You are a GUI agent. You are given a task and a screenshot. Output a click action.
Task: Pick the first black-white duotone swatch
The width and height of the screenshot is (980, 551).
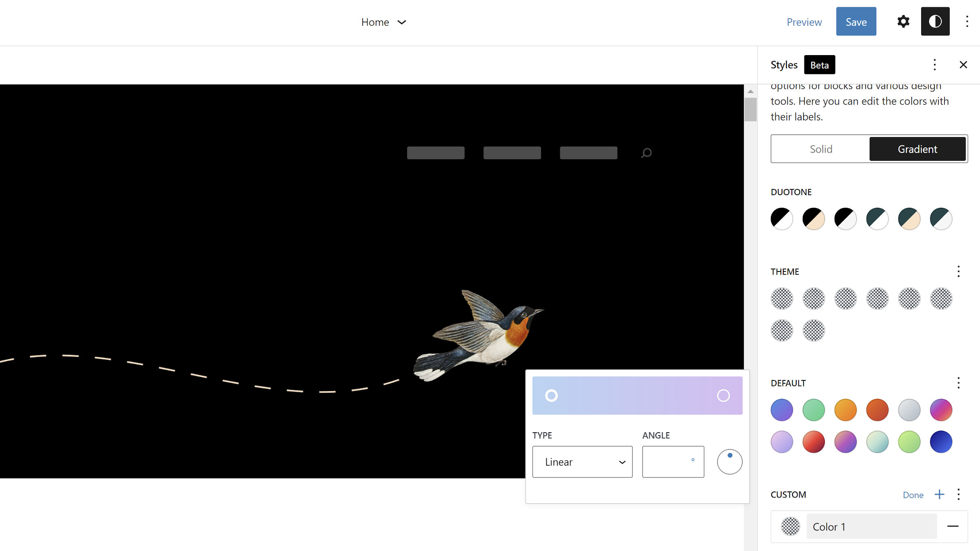pyautogui.click(x=782, y=219)
